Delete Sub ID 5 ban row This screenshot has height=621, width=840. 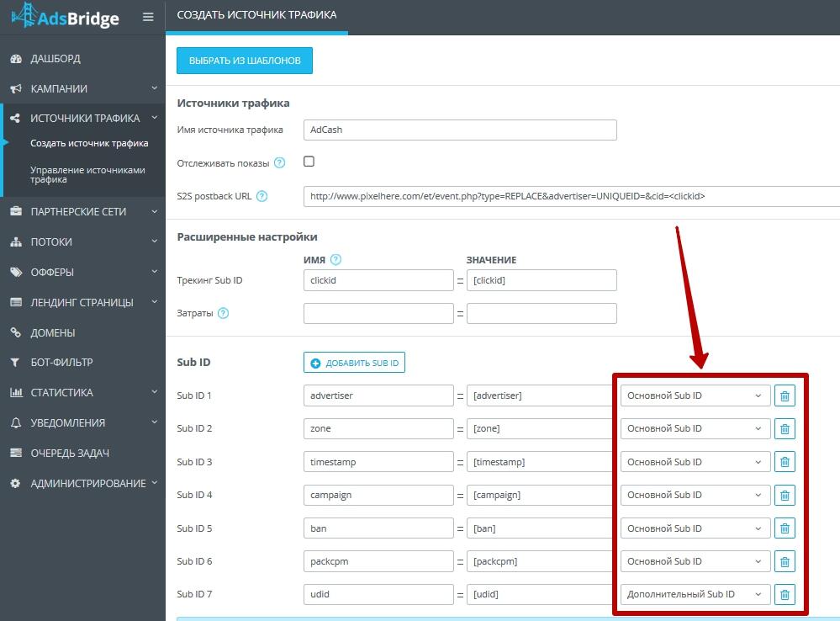(785, 528)
